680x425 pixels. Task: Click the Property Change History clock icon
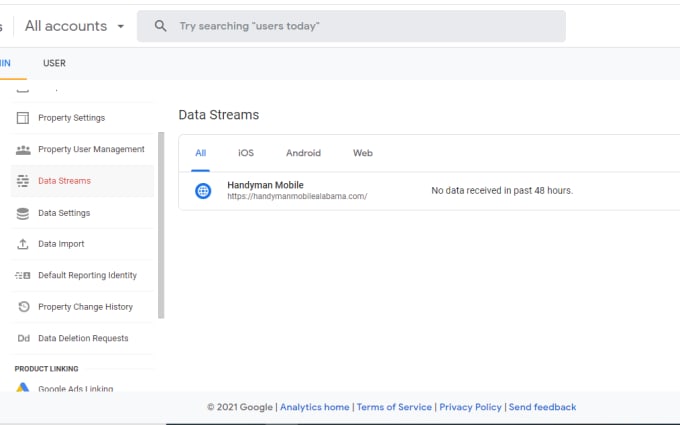[x=23, y=307]
